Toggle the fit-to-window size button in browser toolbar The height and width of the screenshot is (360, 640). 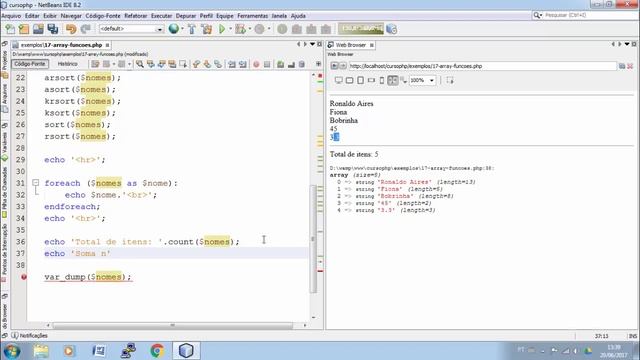pos(393,80)
